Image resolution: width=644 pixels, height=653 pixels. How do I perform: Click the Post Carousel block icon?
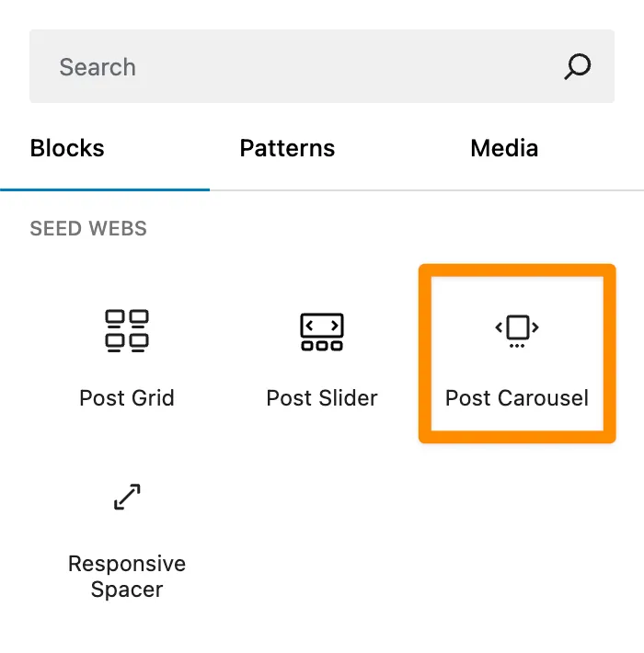coord(517,330)
